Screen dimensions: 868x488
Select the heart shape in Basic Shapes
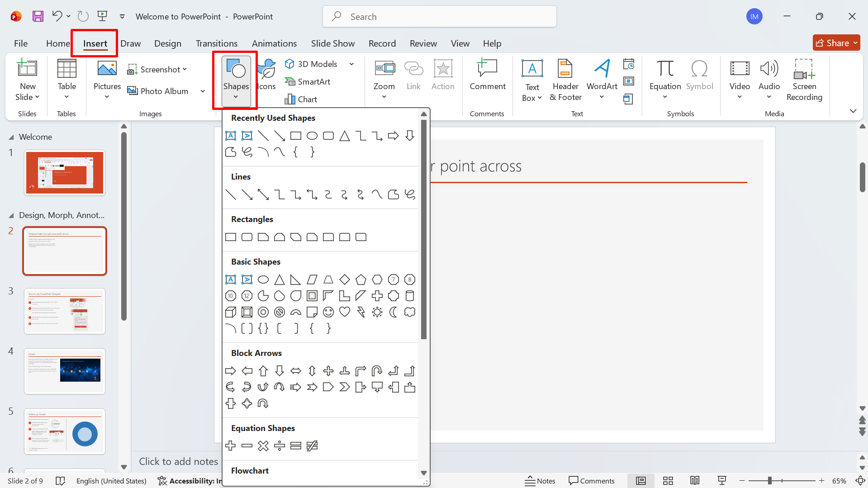pos(345,312)
